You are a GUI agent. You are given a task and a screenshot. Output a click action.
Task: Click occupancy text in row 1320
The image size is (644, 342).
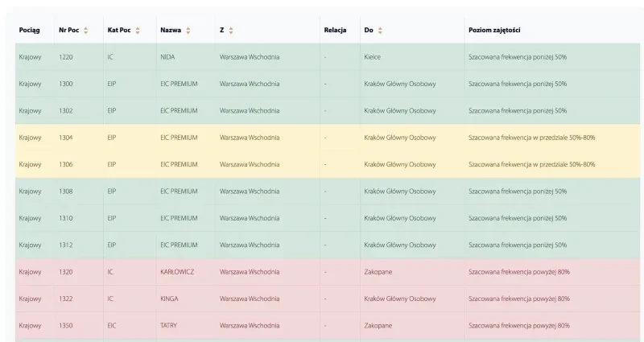click(x=519, y=272)
